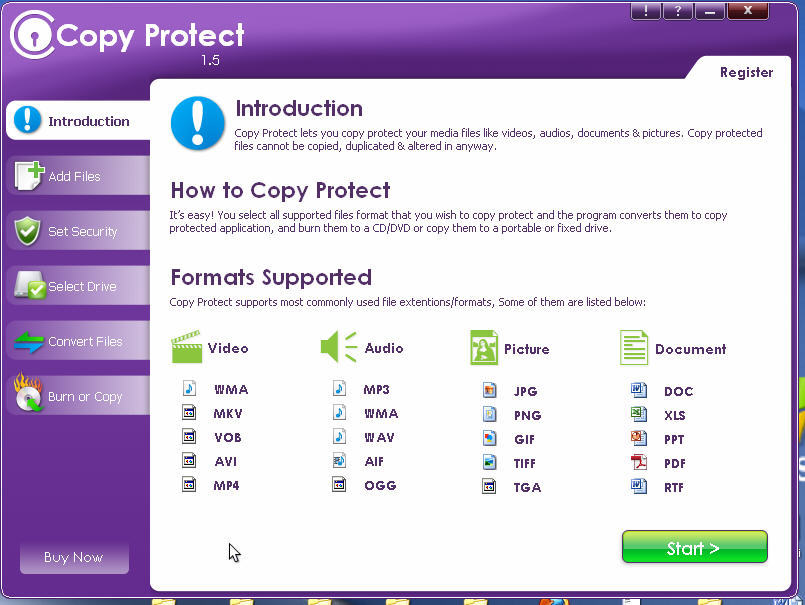The width and height of the screenshot is (805, 605).
Task: Click the Document column heading text
Action: coord(691,349)
